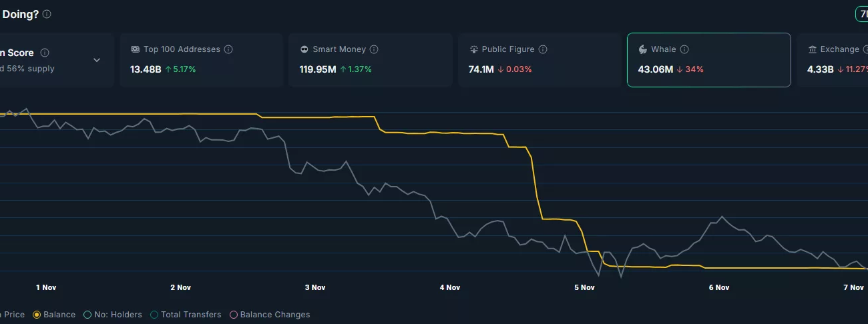
Task: Click the Whale icon in card
Action: (642, 49)
